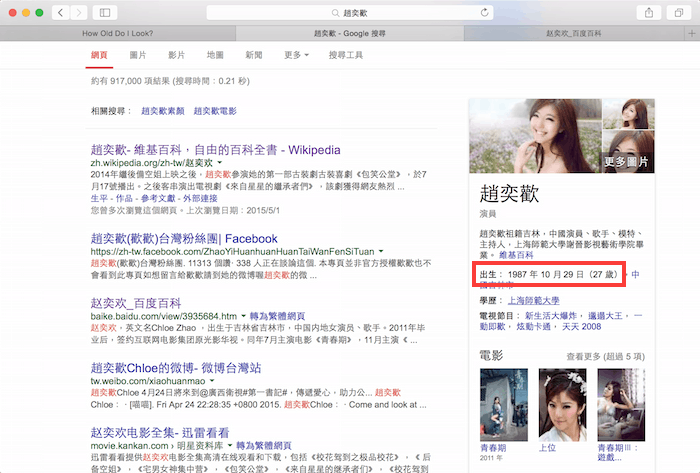Click 轉為繁體網頁 beside baike.baidu.com

(277, 316)
